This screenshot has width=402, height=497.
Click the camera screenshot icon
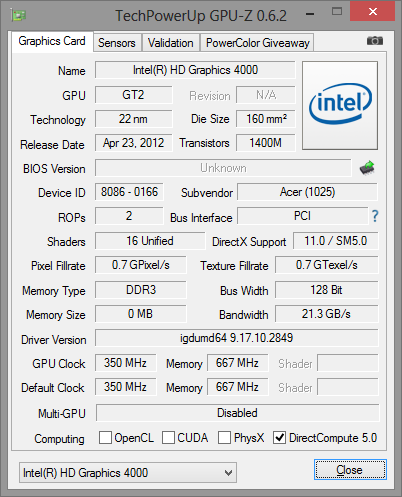pos(375,41)
